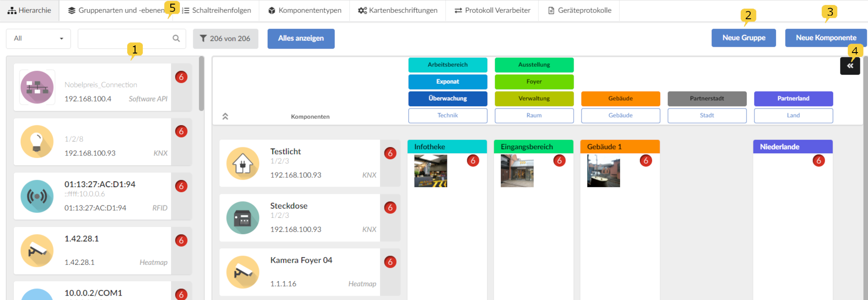This screenshot has height=300, width=868.
Task: Open the Infotheke thumbnail image
Action: click(x=431, y=171)
